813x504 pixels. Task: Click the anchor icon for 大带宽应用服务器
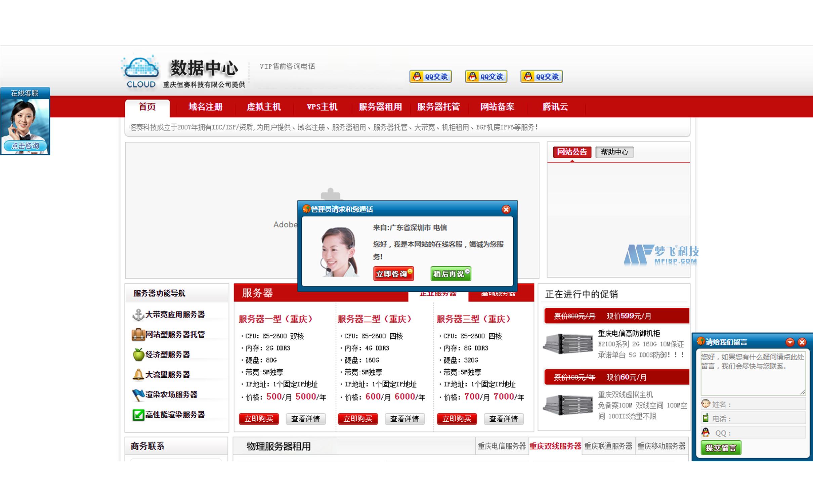[138, 314]
